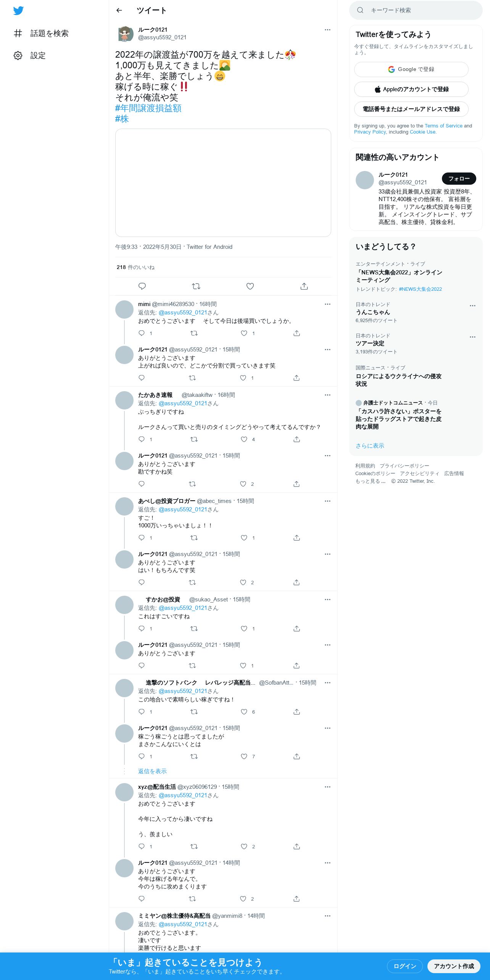
Task: Like the main tweet with heart icon
Action: click(250, 286)
